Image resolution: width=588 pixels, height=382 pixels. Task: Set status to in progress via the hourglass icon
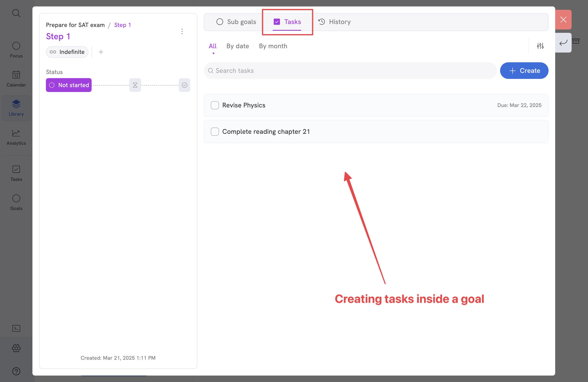click(x=135, y=85)
